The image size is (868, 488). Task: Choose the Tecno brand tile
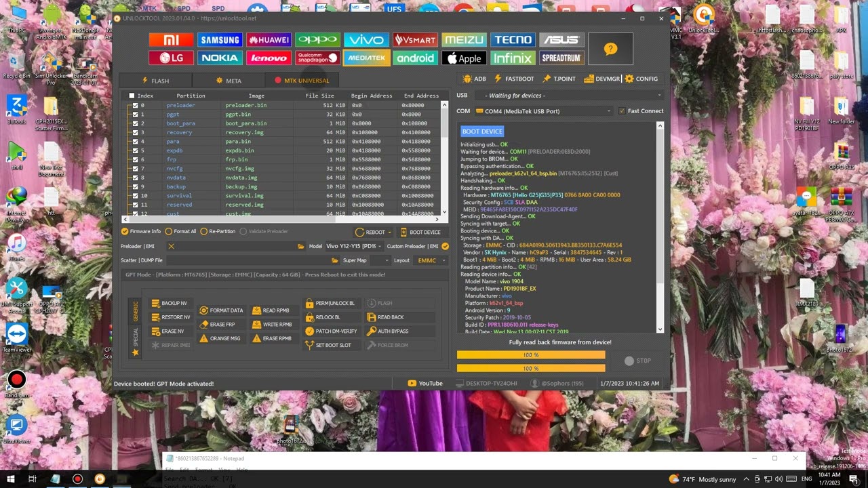pyautogui.click(x=513, y=40)
